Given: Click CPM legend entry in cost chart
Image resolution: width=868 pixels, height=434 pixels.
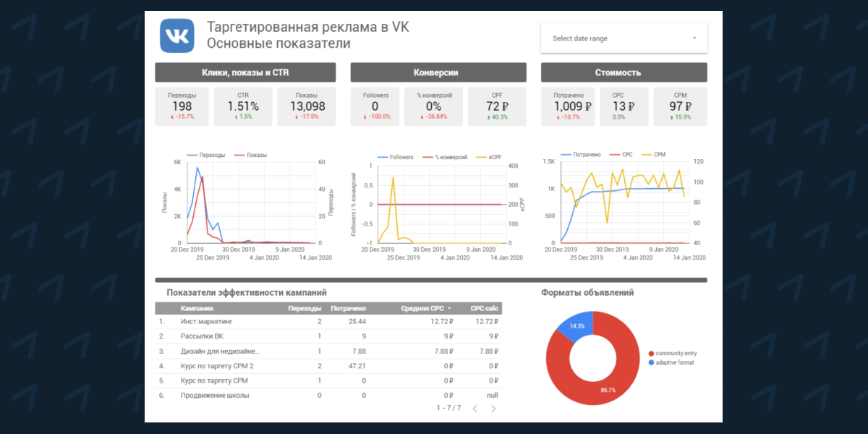Looking at the screenshot, I should coord(653,155).
